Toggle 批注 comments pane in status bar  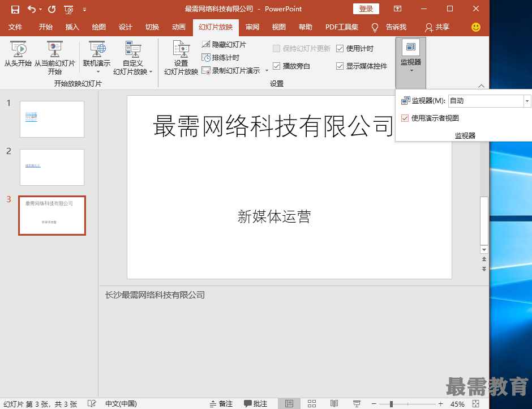(255, 404)
